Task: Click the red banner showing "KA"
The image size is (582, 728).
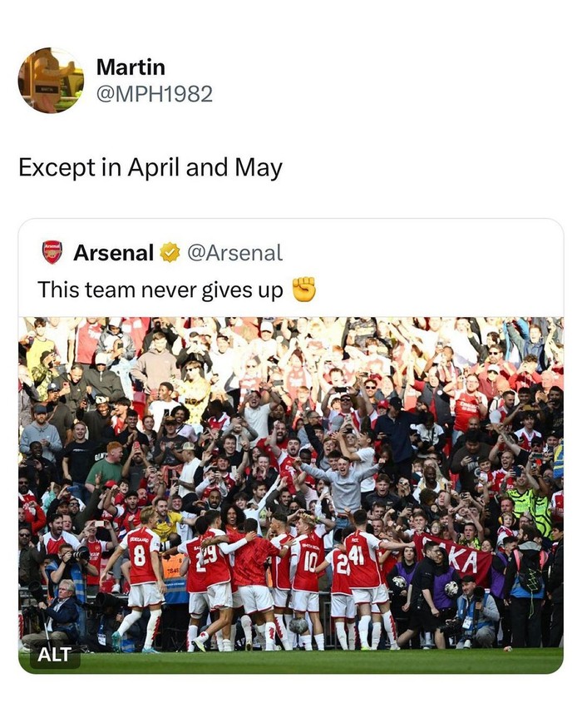Action: pyautogui.click(x=462, y=557)
